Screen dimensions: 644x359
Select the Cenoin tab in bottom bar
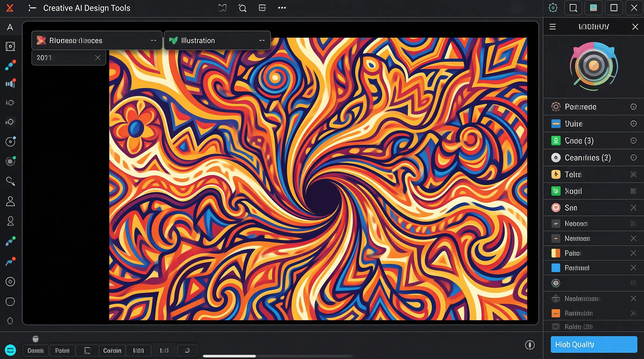pos(112,351)
